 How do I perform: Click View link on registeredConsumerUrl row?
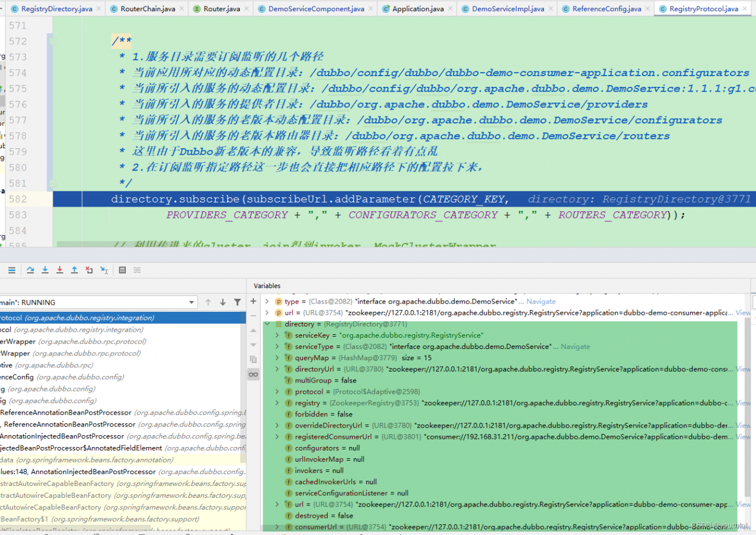pos(743,436)
